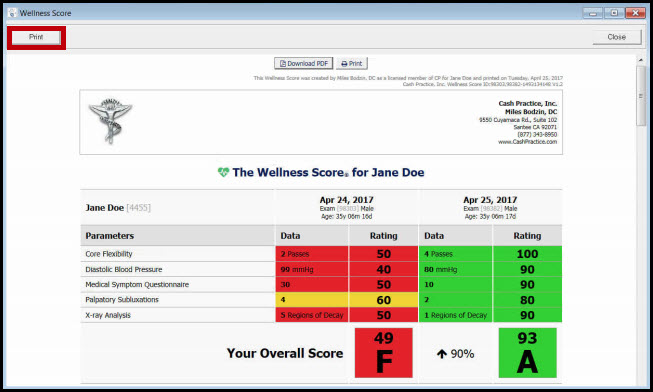Click the red '2 Passes' data cell
Screen dimensions: 653x392
tap(312, 254)
